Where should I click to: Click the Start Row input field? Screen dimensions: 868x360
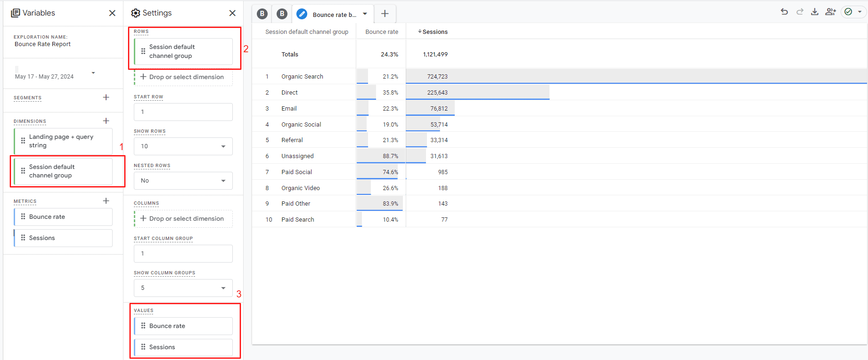coord(183,112)
